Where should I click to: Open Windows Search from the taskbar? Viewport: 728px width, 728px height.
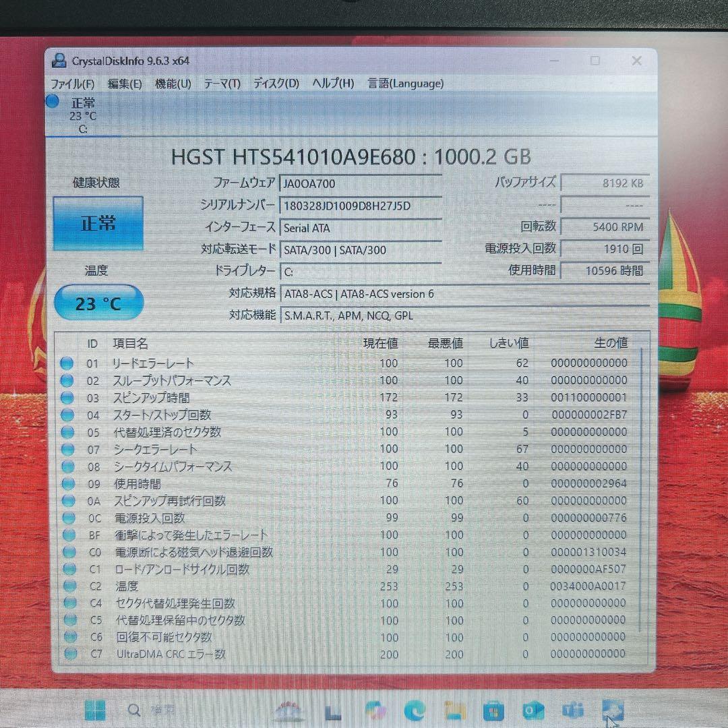(133, 709)
